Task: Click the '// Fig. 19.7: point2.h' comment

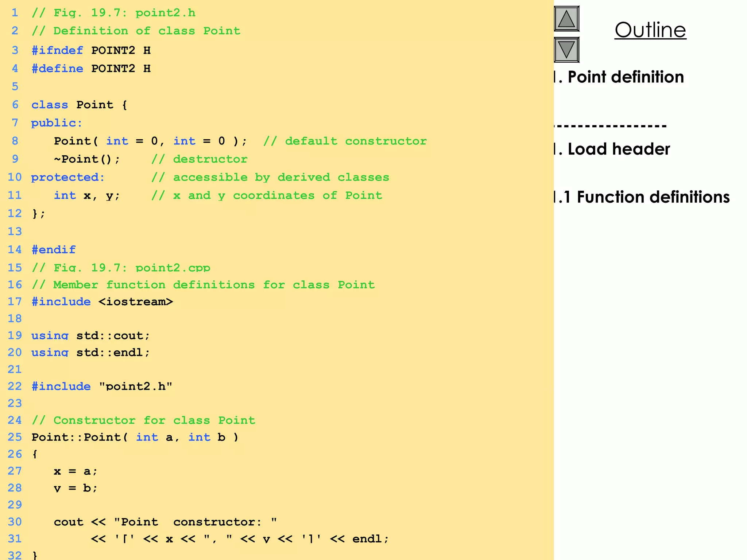Action: point(113,13)
